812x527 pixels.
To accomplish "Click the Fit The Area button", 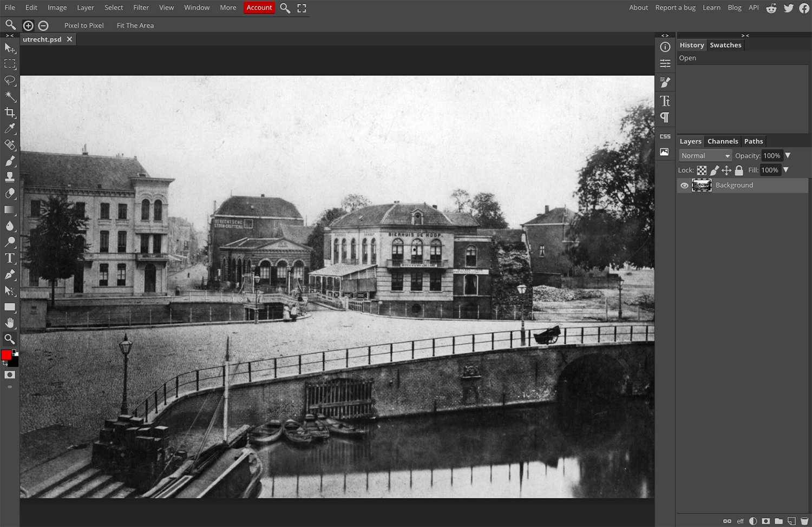I will (135, 25).
